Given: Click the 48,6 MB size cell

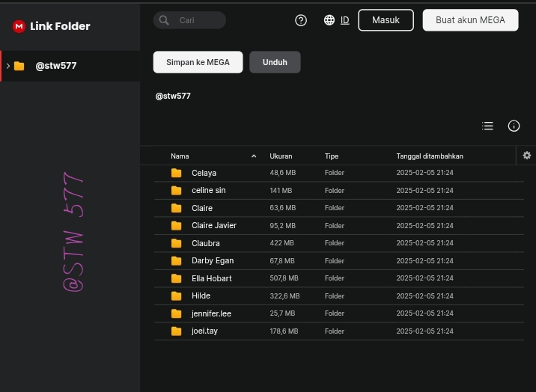Looking at the screenshot, I should pyautogui.click(x=283, y=173).
